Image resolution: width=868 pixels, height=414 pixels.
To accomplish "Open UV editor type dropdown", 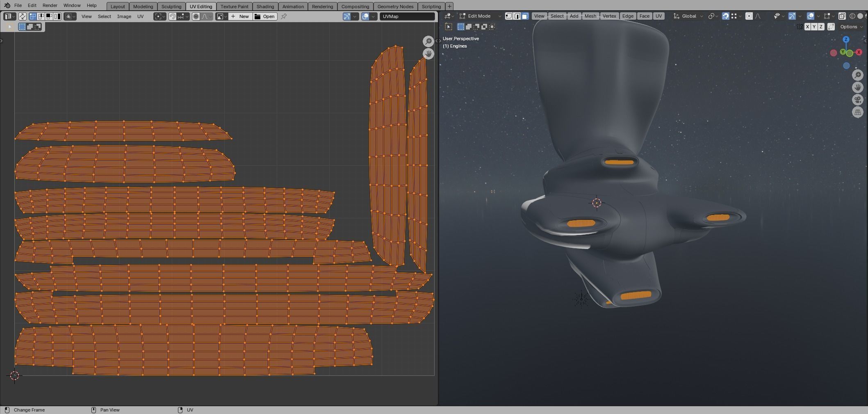I will click(x=10, y=16).
